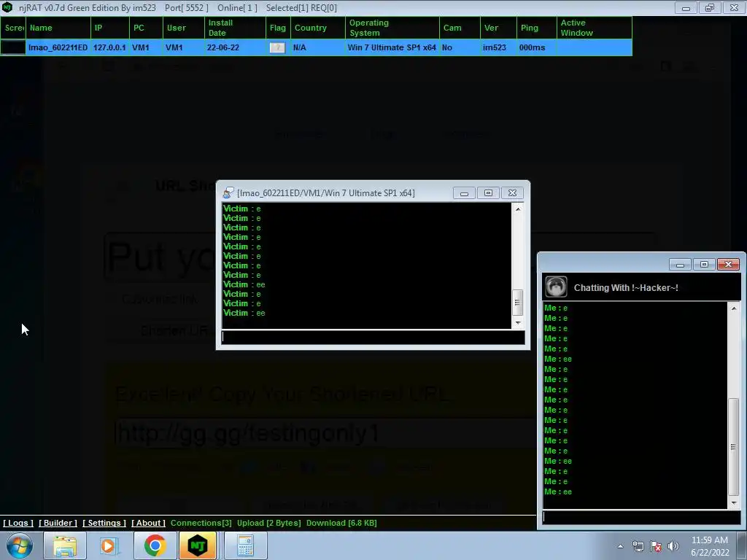Open the About tab
Image resolution: width=747 pixels, height=560 pixels.
pos(148,523)
